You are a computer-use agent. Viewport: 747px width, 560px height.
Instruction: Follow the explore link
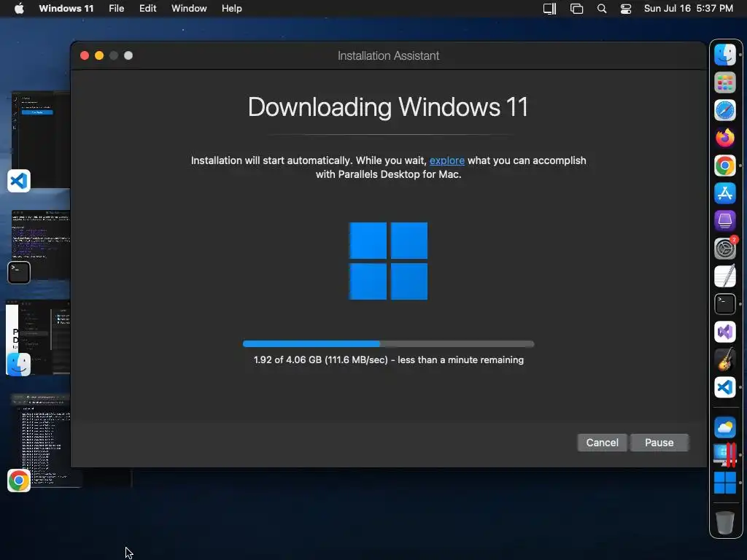click(447, 160)
